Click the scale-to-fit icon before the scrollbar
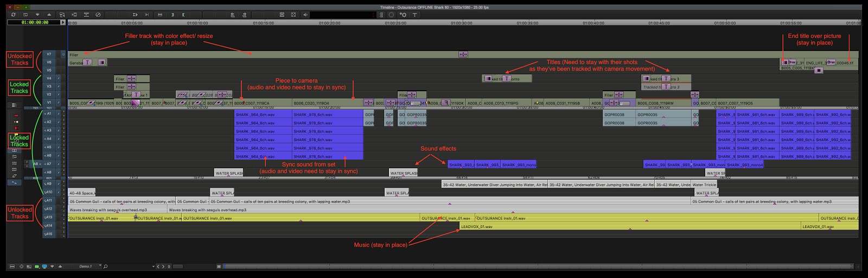This screenshot has height=278, width=868. click(x=219, y=267)
